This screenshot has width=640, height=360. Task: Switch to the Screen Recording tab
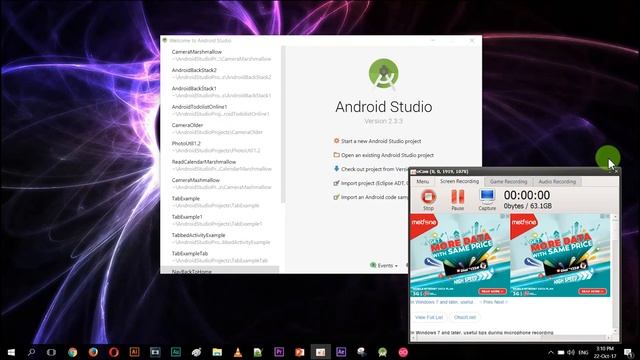click(459, 181)
